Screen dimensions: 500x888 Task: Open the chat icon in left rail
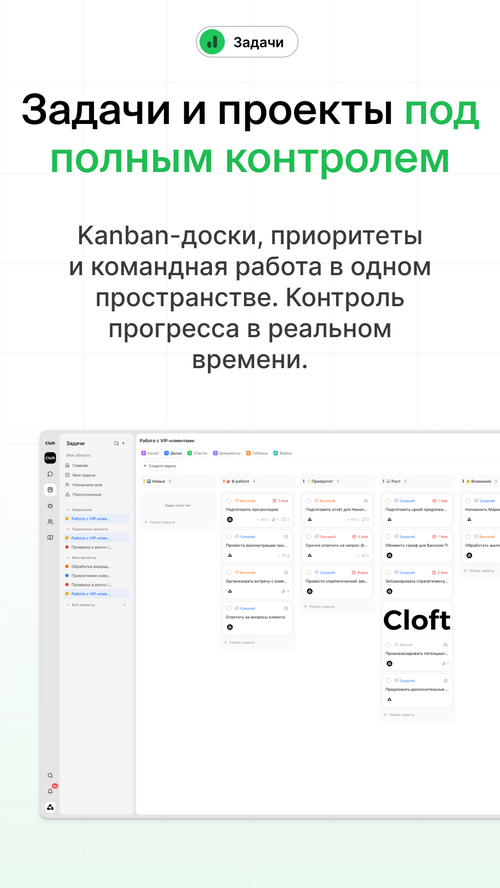point(50,474)
